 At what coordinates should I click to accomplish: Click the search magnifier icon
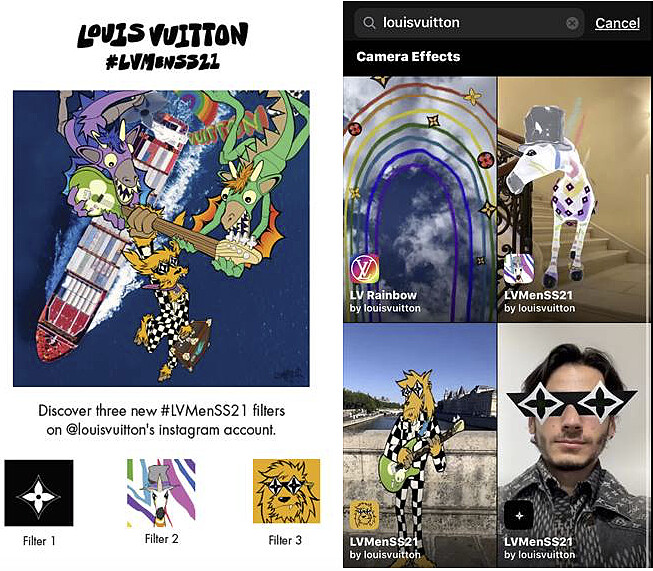[369, 22]
